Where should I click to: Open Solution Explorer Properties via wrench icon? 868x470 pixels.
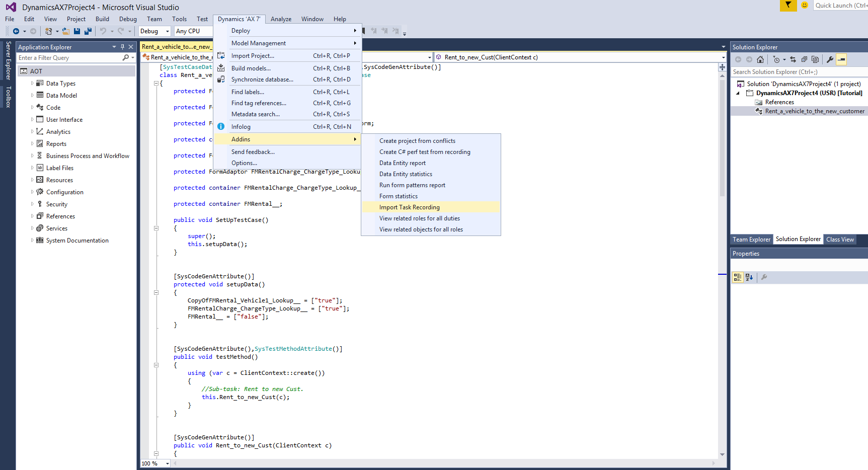click(830, 59)
